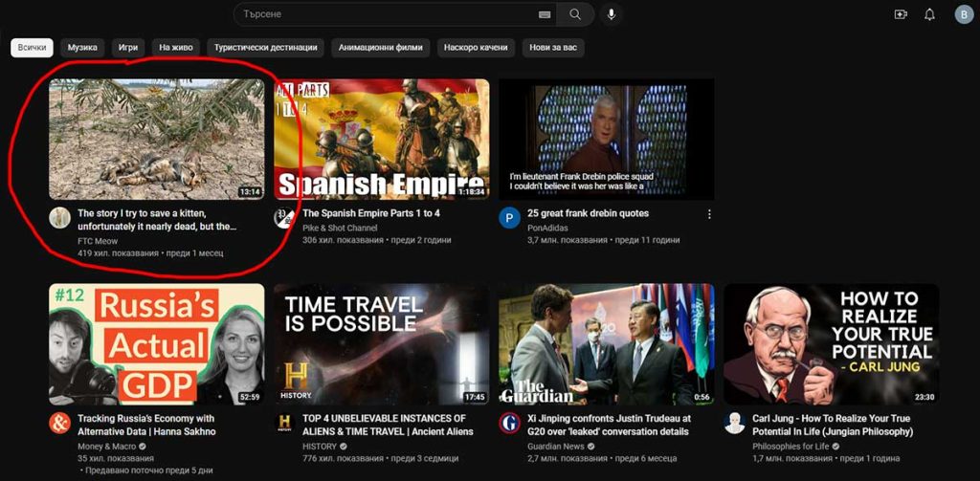Play the Russia's Actual GDP video thumbnail
The height and width of the screenshot is (481, 980).
point(156,343)
